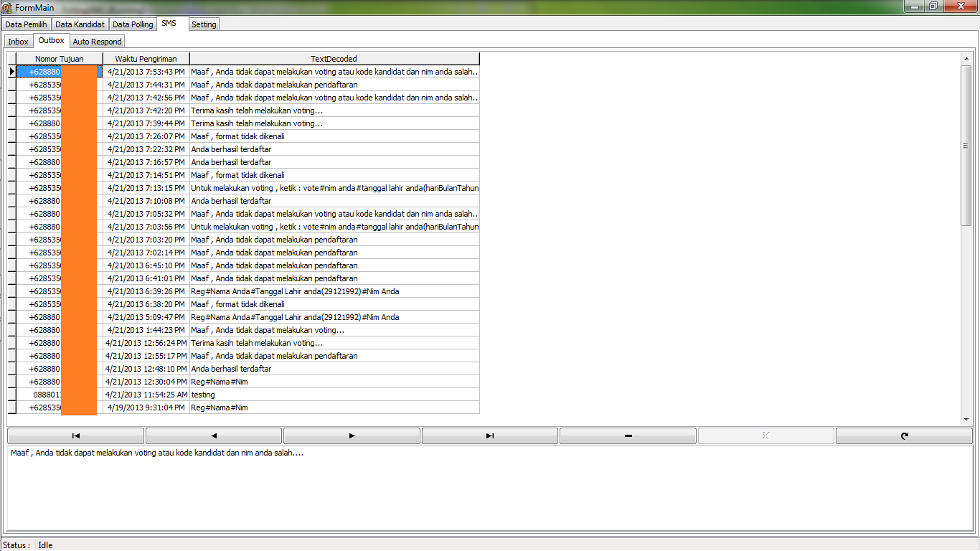Refresh data with the navigator refresh button
The image size is (980, 551).
point(904,435)
